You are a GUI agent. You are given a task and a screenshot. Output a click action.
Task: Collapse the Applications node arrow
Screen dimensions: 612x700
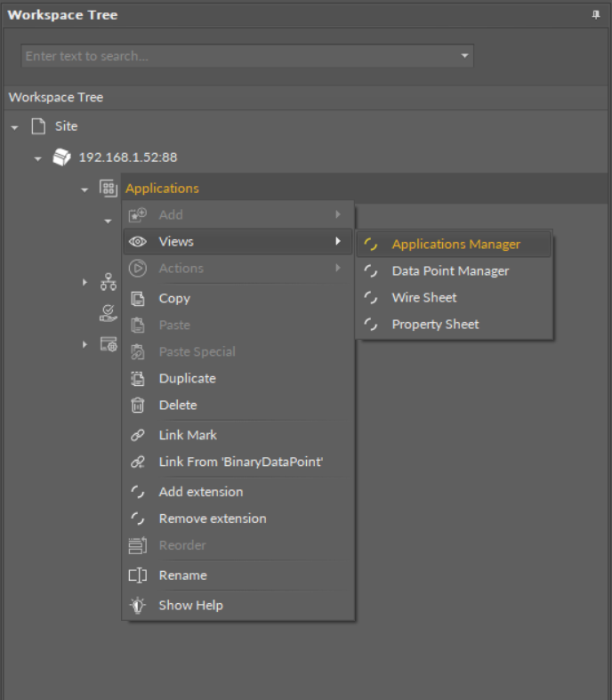pyautogui.click(x=85, y=189)
